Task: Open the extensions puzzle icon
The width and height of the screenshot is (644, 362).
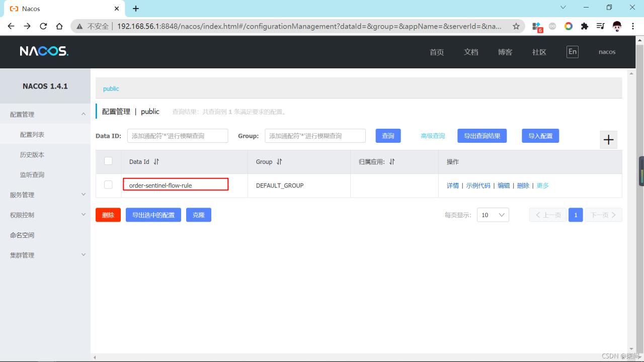Action: pyautogui.click(x=585, y=26)
